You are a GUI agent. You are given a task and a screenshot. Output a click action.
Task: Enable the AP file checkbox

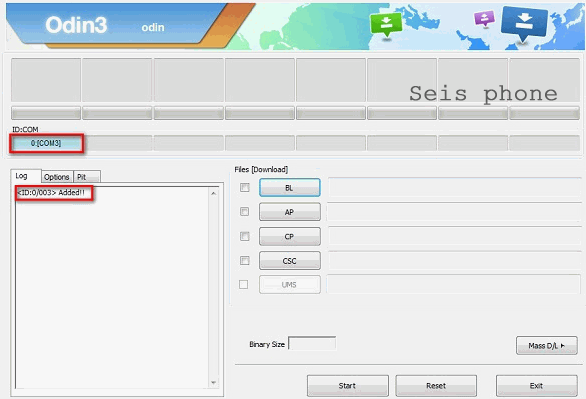coord(244,211)
